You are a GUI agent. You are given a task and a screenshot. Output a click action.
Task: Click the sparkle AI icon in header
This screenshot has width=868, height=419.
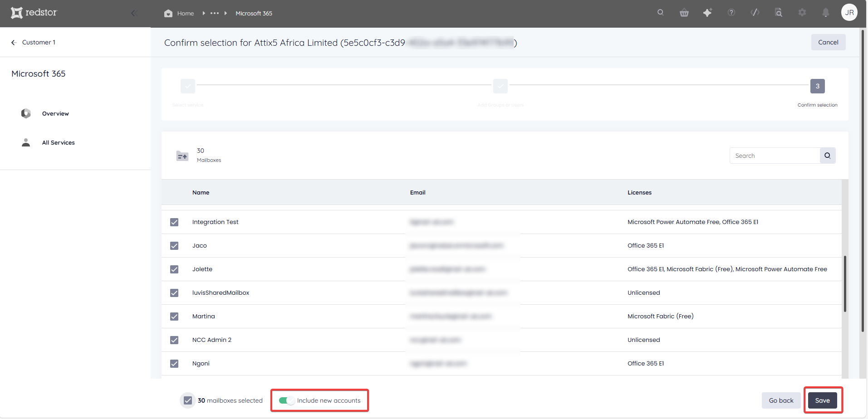tap(708, 13)
